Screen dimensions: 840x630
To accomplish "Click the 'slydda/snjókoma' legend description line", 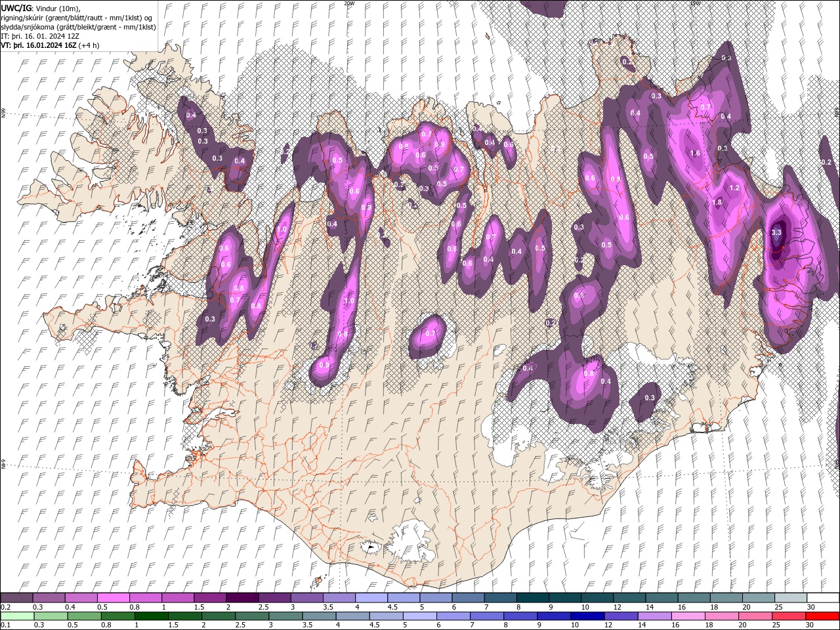I will point(78,27).
